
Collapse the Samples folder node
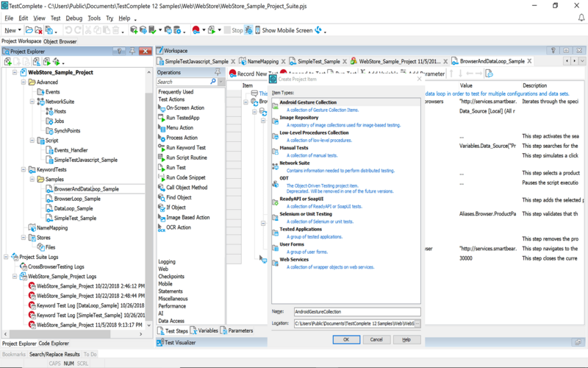[x=32, y=179]
